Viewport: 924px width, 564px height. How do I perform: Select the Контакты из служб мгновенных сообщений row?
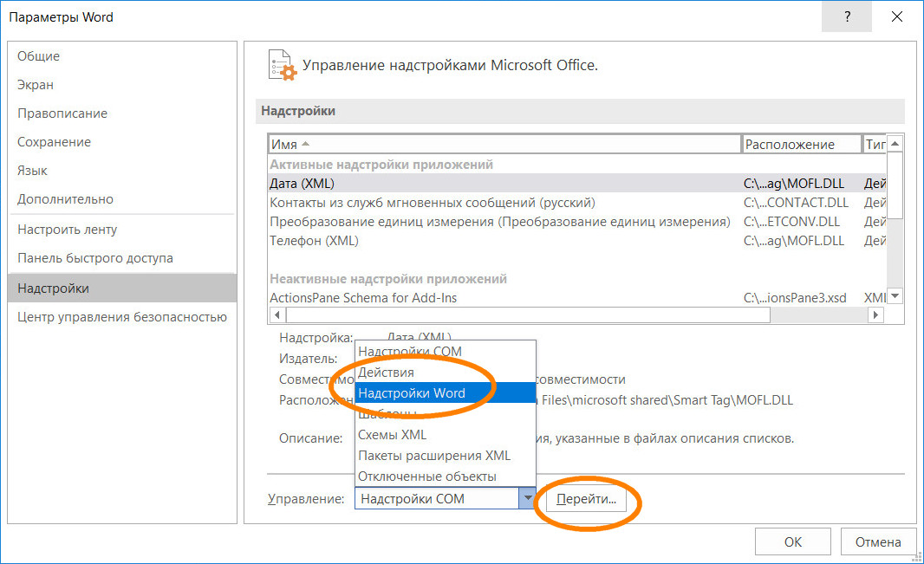[x=577, y=203]
